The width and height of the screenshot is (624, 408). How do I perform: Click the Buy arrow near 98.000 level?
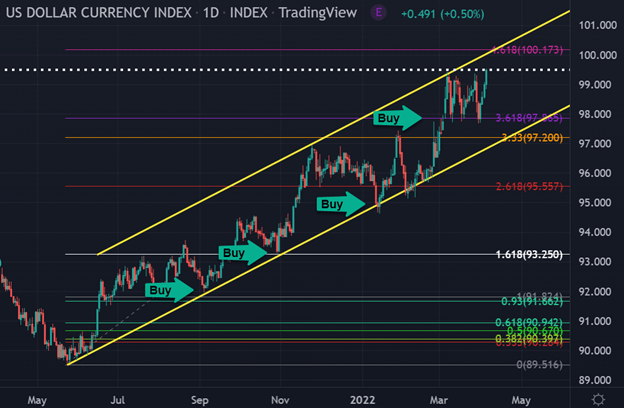tap(397, 118)
